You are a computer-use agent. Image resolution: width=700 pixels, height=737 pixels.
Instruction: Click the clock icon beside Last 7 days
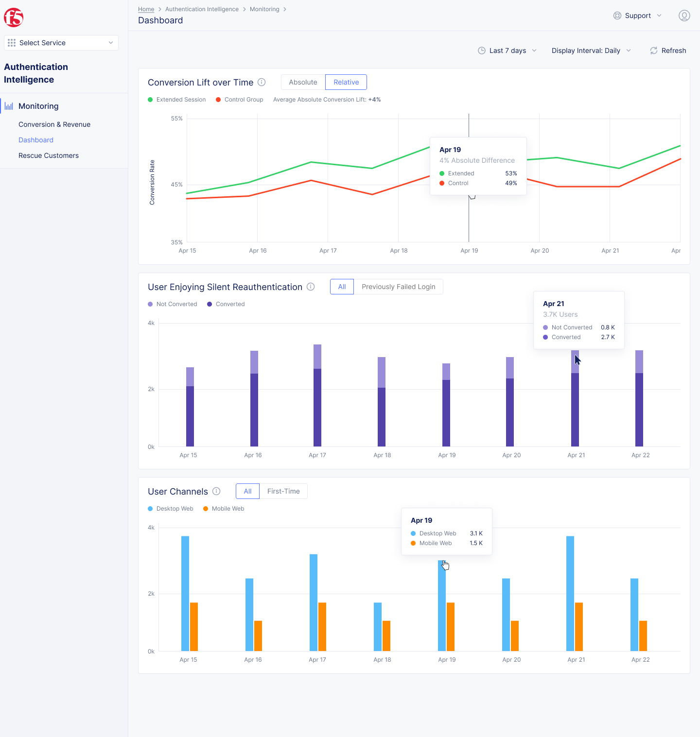point(482,50)
